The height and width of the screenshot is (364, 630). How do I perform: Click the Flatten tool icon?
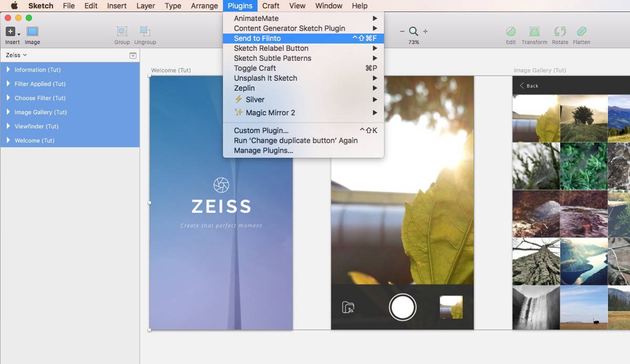[581, 32]
